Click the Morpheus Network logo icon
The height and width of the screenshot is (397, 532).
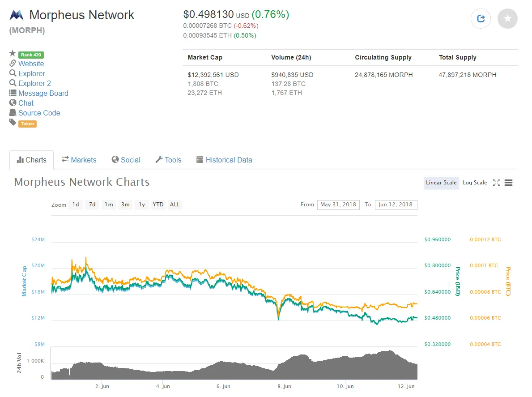[16, 15]
